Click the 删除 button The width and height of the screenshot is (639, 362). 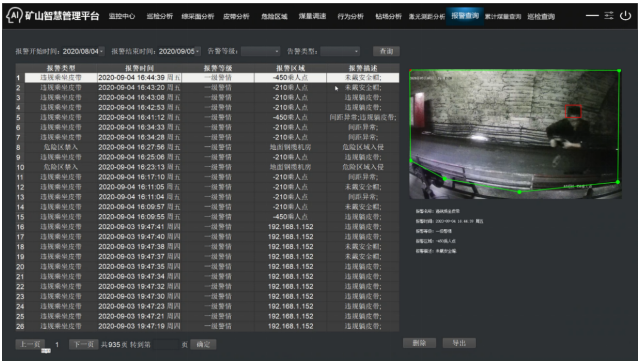click(419, 343)
